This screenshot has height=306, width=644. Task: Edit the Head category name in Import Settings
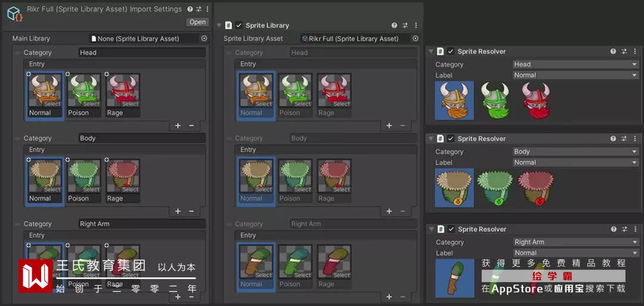pyautogui.click(x=142, y=52)
